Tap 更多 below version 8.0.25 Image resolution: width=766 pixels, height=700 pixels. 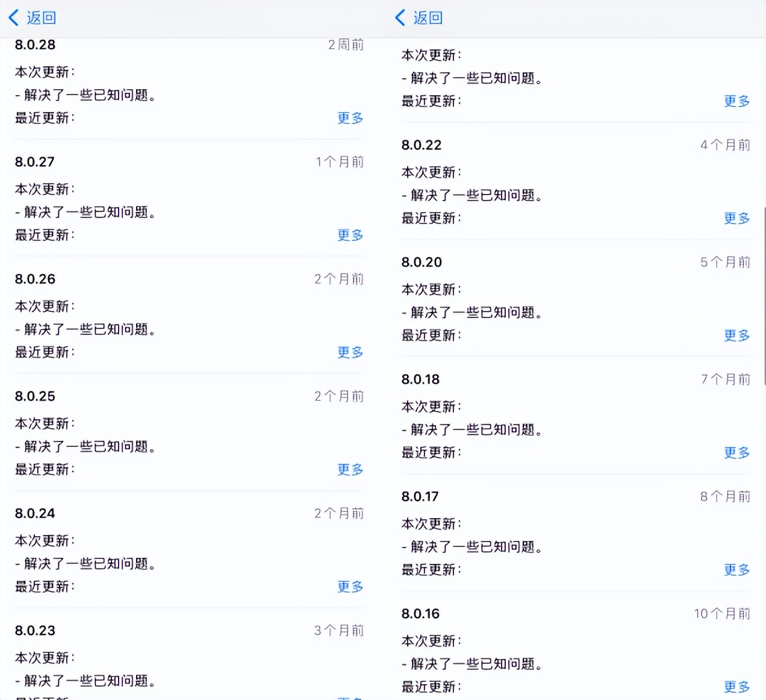pos(350,469)
